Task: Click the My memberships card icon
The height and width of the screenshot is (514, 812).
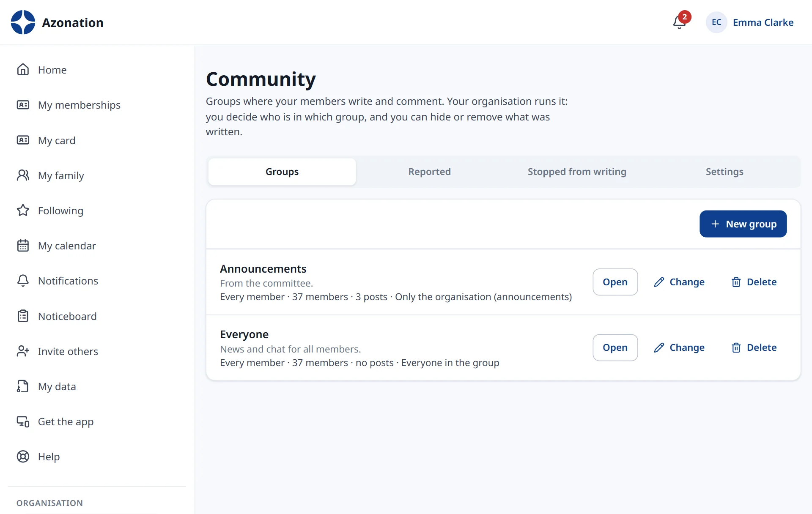Action: click(x=23, y=105)
